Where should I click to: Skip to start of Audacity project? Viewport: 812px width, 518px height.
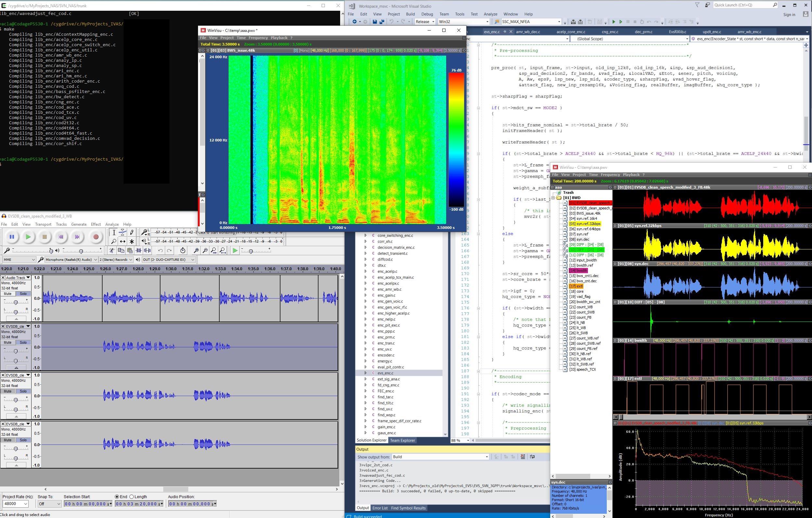point(61,237)
